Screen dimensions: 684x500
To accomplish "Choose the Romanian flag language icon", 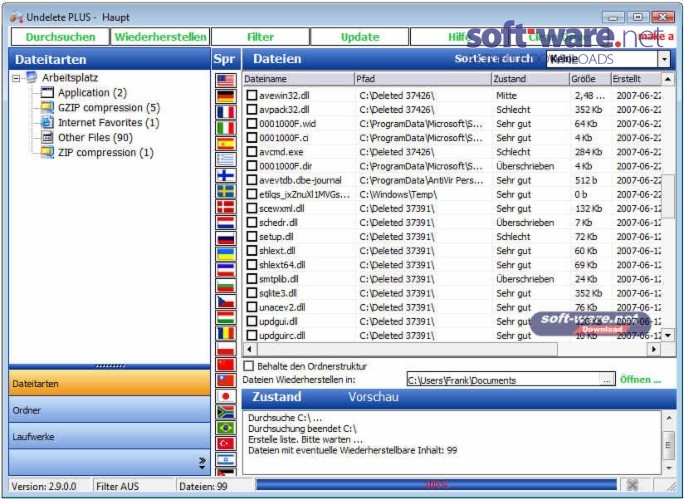I will pos(226,333).
